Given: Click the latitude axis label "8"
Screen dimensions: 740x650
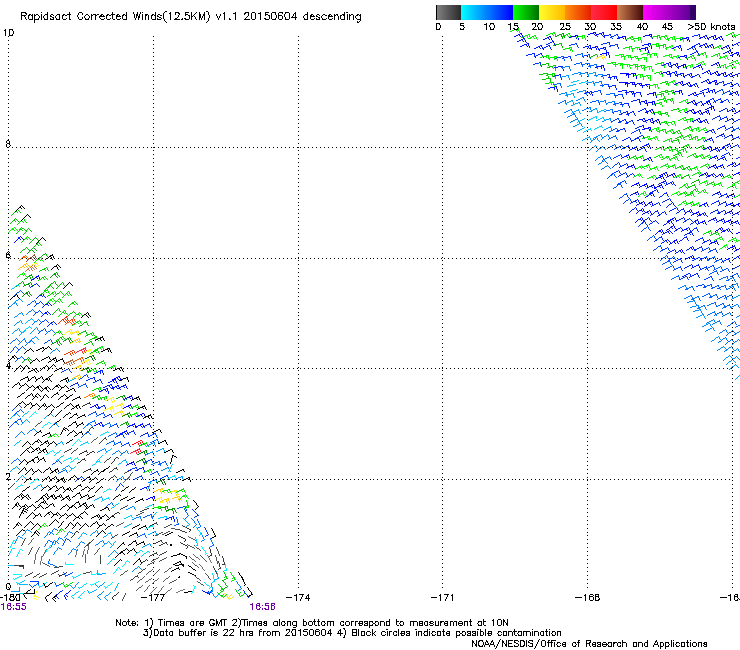Looking at the screenshot, I should point(8,144).
